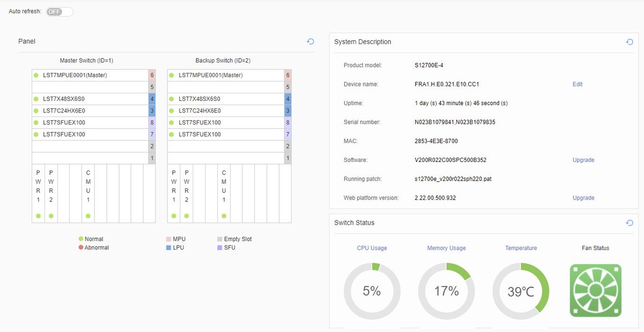Click the 39℃ temperature gauge
The height and width of the screenshot is (332, 644).
[x=521, y=291]
